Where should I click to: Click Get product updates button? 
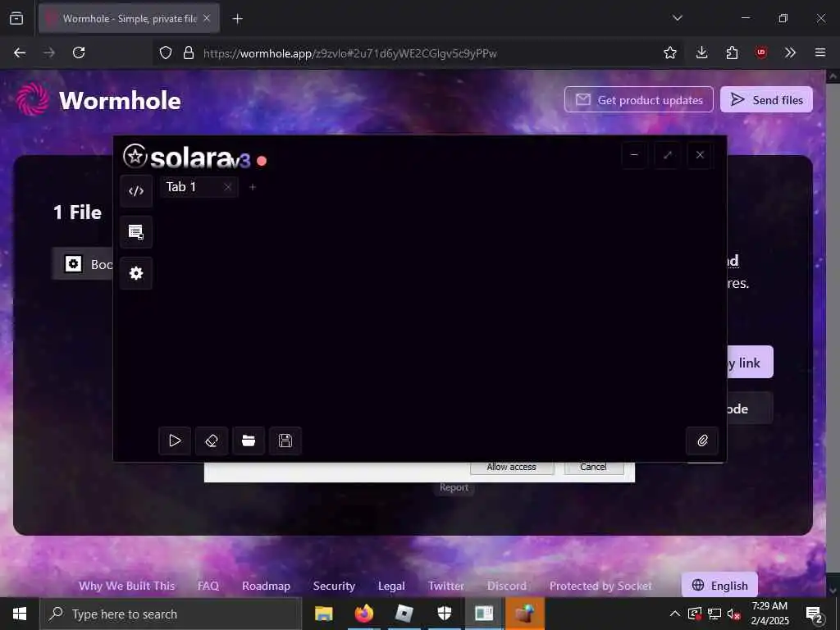pyautogui.click(x=638, y=99)
